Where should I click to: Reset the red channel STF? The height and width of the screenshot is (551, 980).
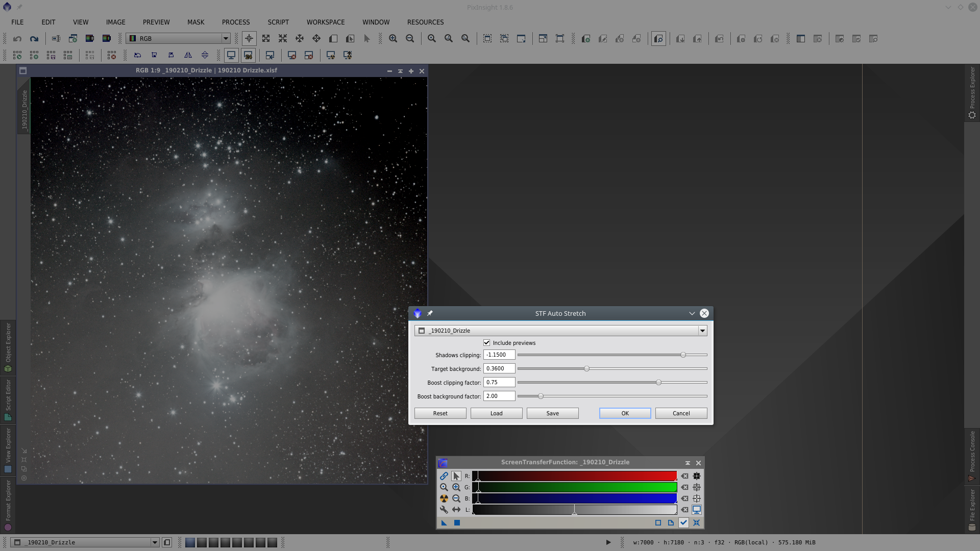click(x=684, y=476)
